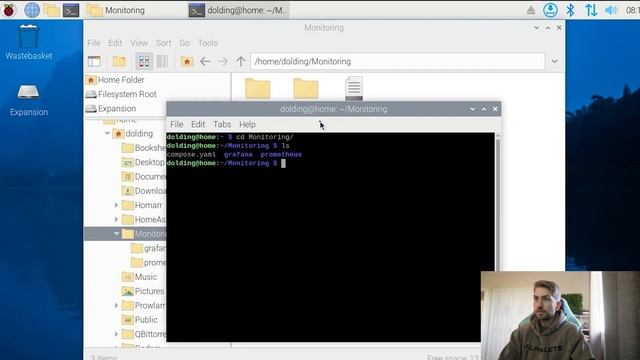Collapse the Monitoring tree node
The image size is (640, 360).
(116, 234)
